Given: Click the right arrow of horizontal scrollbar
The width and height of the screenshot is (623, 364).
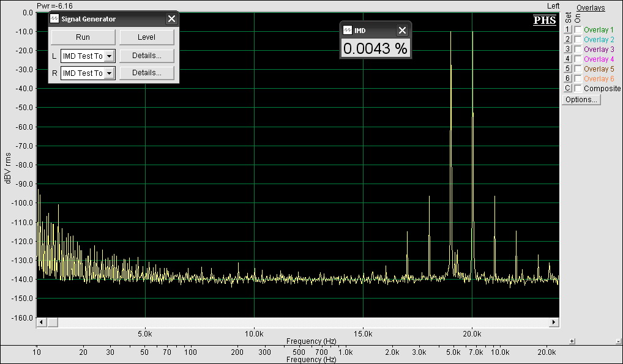Looking at the screenshot, I should 554,322.
